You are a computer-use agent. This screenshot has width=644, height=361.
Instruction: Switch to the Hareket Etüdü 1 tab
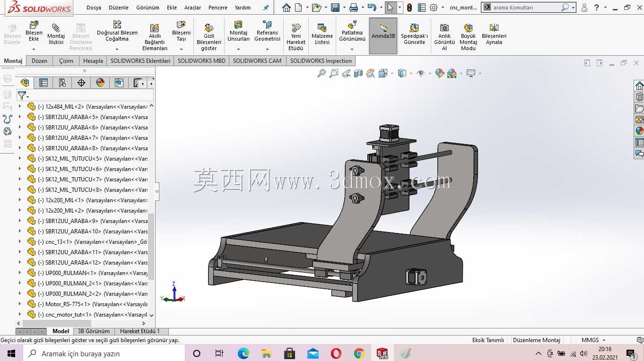click(x=139, y=331)
